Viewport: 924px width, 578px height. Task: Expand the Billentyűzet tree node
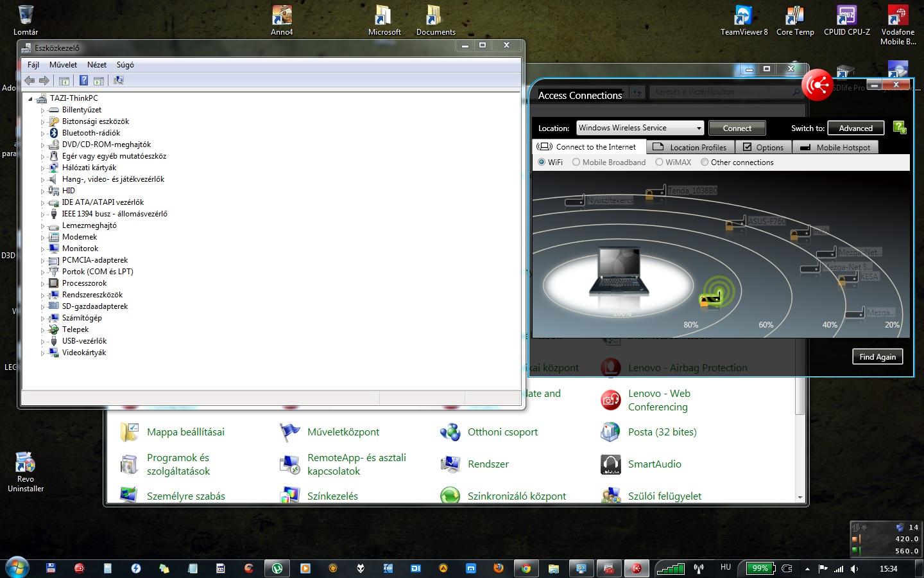[42, 110]
